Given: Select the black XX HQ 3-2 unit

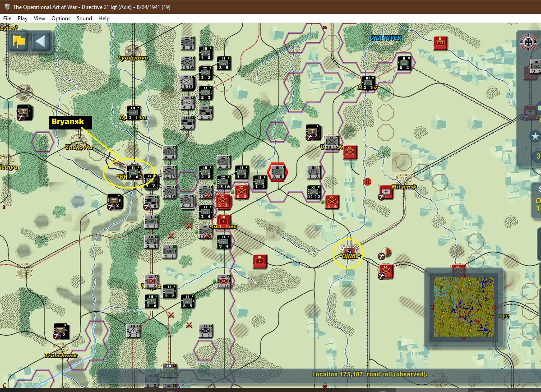Looking at the screenshot, I should (206, 73).
